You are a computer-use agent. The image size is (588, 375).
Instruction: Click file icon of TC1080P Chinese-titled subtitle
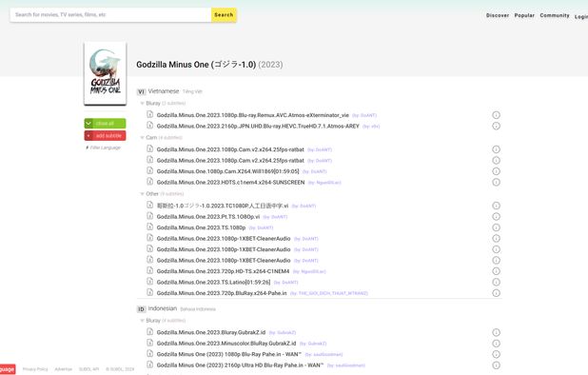(150, 205)
